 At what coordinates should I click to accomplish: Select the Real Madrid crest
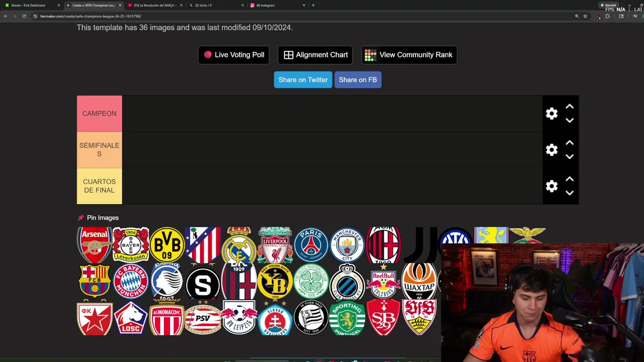coord(239,245)
